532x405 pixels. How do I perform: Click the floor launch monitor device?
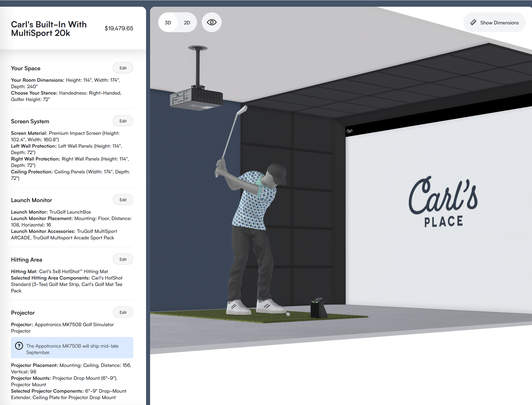(319, 308)
